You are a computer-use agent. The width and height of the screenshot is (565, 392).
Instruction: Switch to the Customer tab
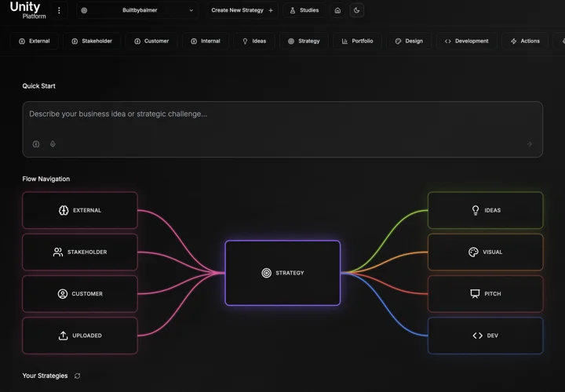point(151,41)
